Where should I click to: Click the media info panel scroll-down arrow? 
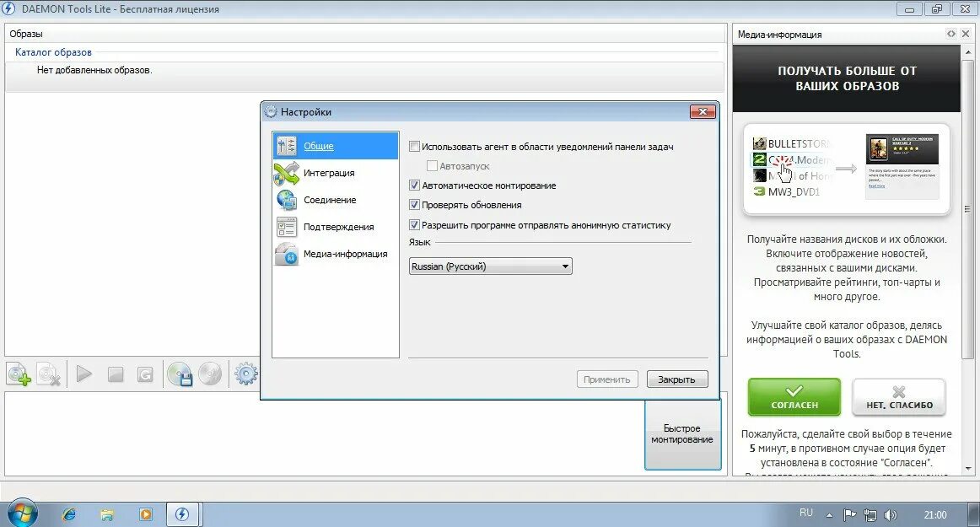(x=969, y=468)
